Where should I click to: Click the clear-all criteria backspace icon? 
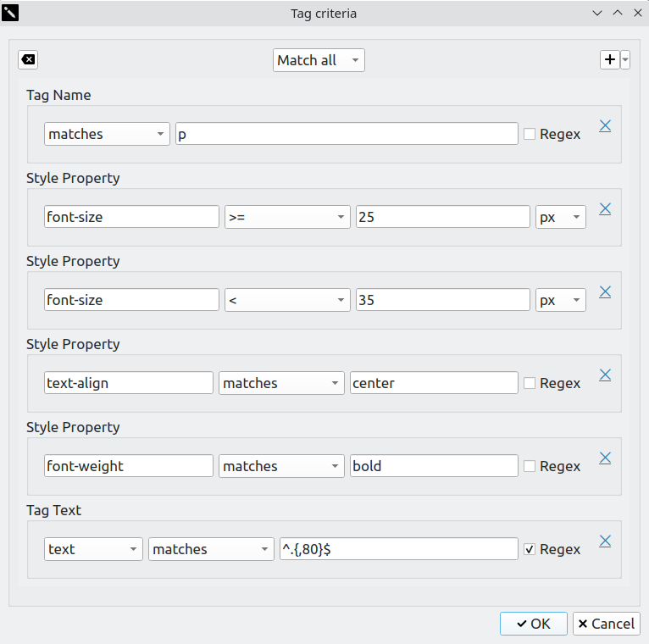coord(28,59)
